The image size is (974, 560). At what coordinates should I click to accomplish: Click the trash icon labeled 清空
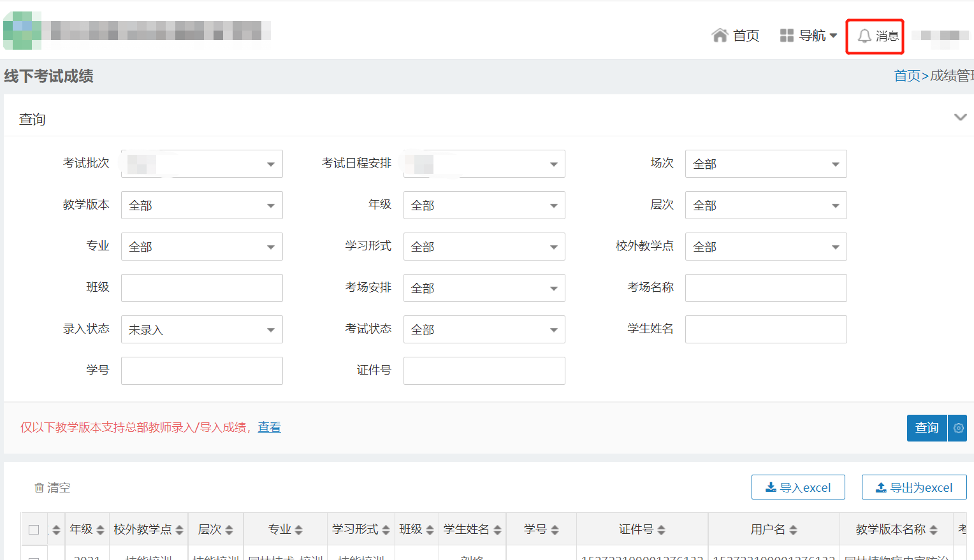[x=40, y=488]
